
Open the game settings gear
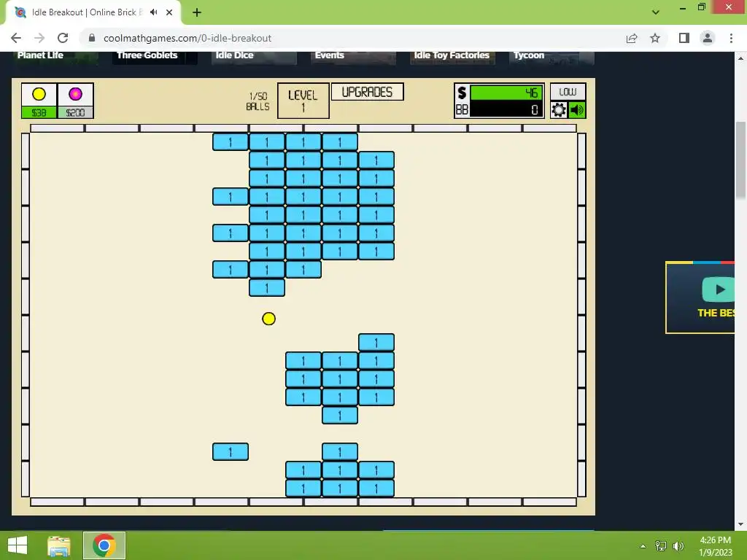tap(558, 110)
